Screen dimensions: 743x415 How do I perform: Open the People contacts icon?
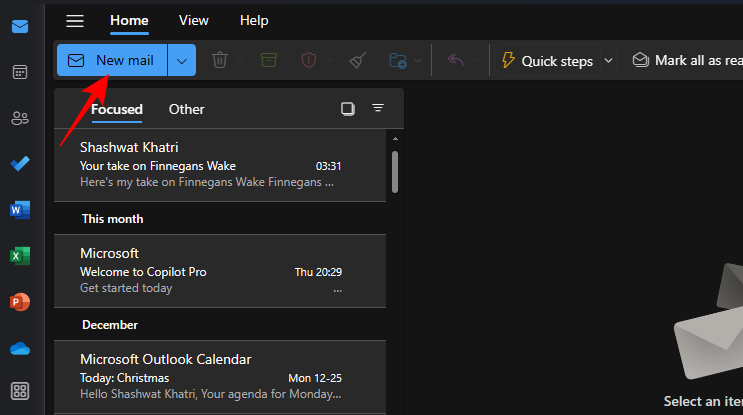pyautogui.click(x=20, y=118)
